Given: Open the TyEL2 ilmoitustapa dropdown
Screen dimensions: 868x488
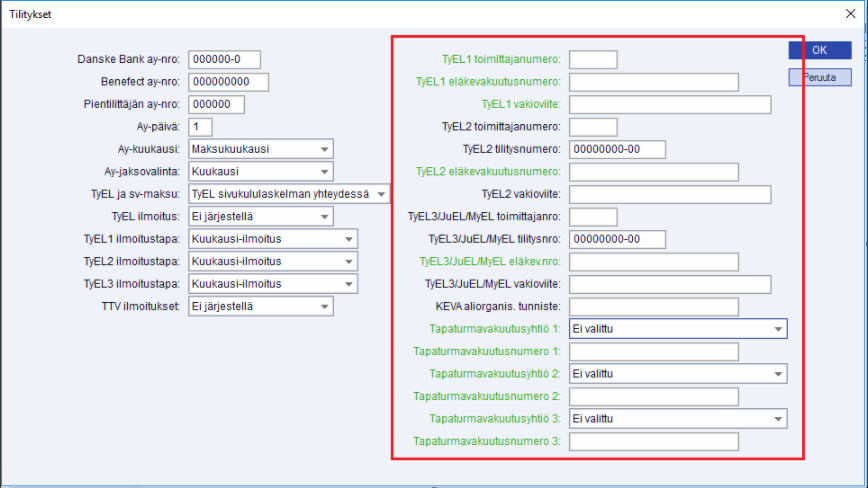Looking at the screenshot, I should coord(349,261).
